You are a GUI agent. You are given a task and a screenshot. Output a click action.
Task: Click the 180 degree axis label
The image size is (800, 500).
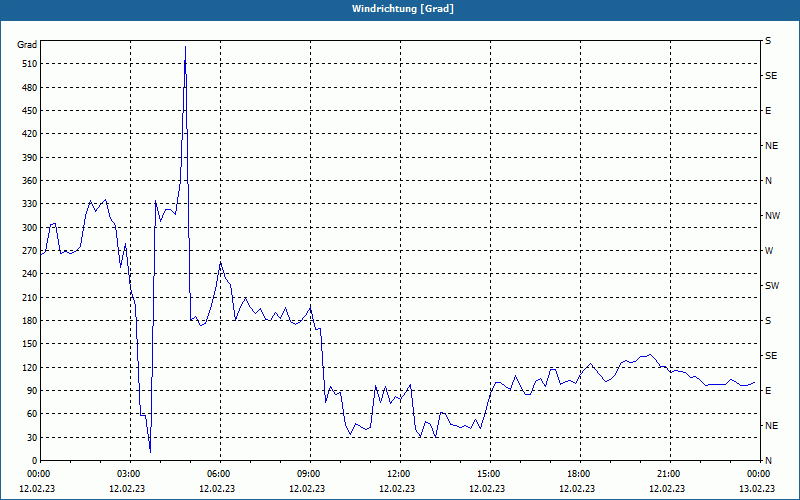(30, 321)
